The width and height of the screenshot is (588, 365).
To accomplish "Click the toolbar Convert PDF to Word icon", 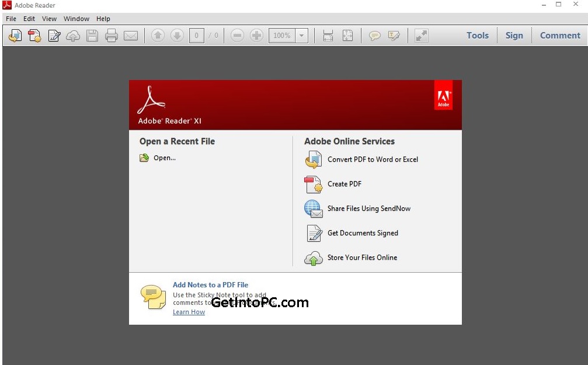I will click(15, 36).
